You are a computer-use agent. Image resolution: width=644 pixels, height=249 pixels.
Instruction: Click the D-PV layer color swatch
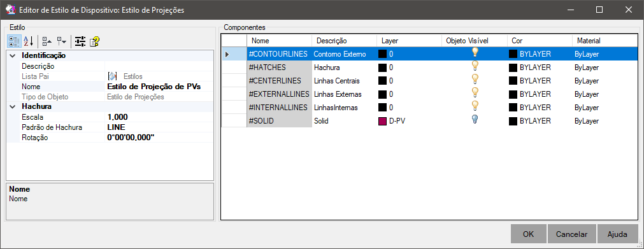(x=382, y=122)
